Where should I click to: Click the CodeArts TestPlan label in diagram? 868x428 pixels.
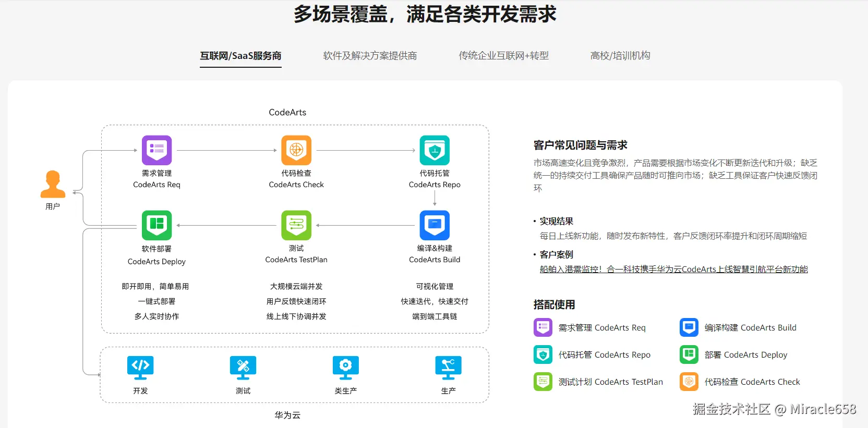[x=296, y=260]
